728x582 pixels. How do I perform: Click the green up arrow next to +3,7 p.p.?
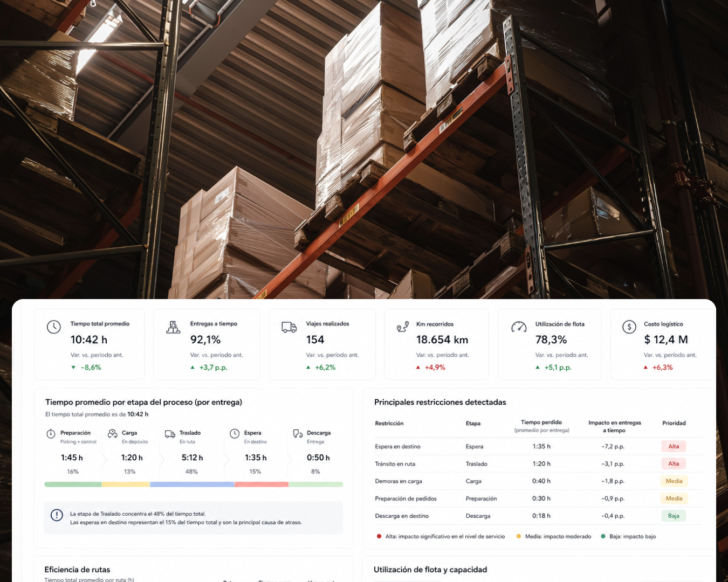[193, 368]
